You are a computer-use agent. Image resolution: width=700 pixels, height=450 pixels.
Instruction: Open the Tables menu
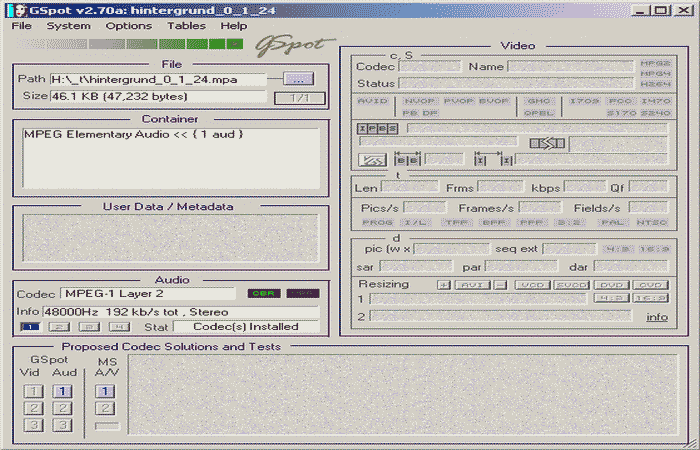tap(186, 25)
